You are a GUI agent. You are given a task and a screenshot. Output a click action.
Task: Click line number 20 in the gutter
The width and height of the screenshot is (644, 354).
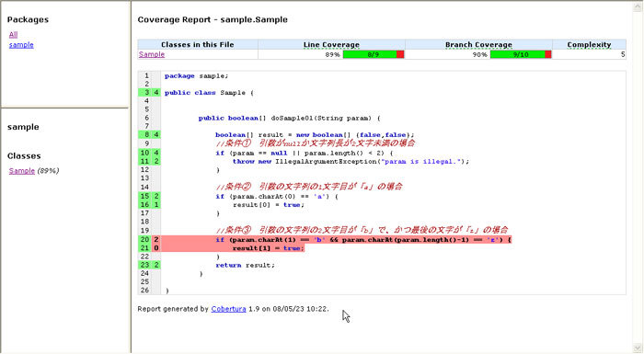pyautogui.click(x=144, y=239)
